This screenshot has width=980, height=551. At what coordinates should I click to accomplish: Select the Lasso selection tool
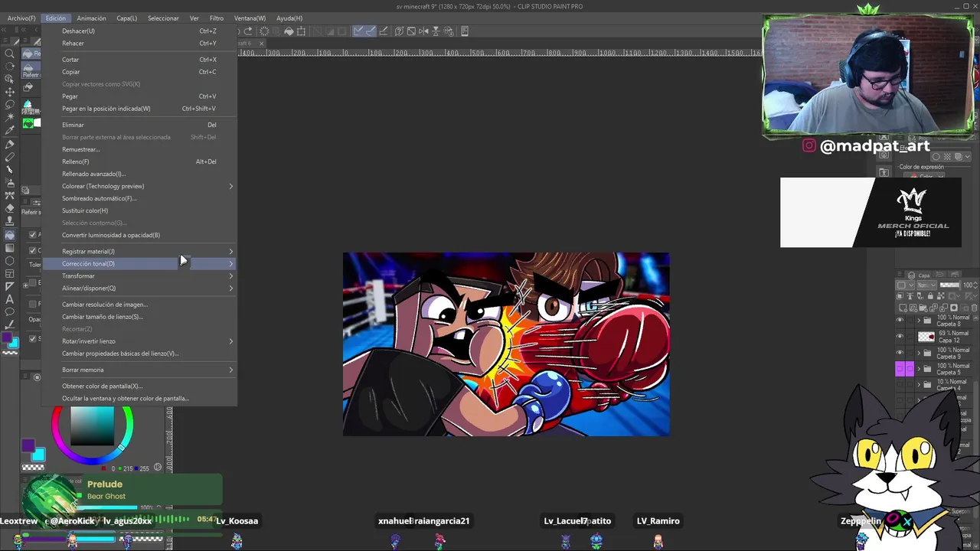tap(9, 105)
